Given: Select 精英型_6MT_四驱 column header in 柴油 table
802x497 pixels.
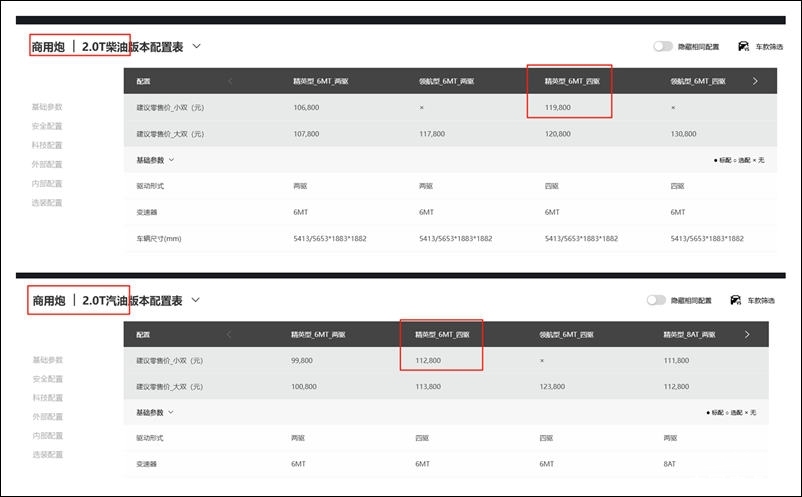Looking at the screenshot, I should [x=572, y=81].
